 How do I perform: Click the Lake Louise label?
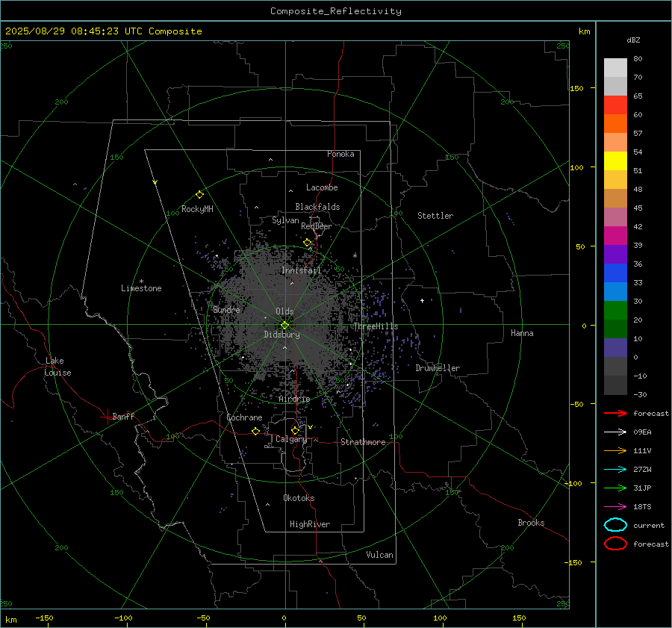(57, 367)
